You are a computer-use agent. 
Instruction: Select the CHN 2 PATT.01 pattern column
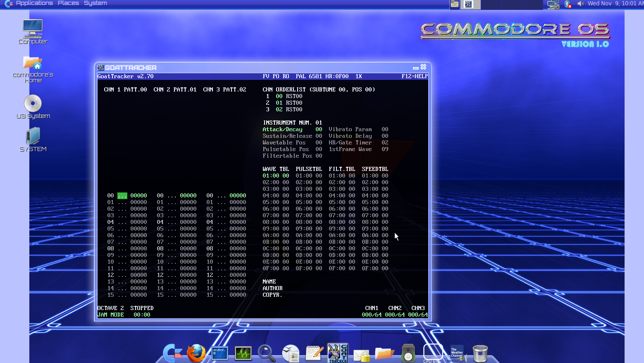pyautogui.click(x=175, y=89)
